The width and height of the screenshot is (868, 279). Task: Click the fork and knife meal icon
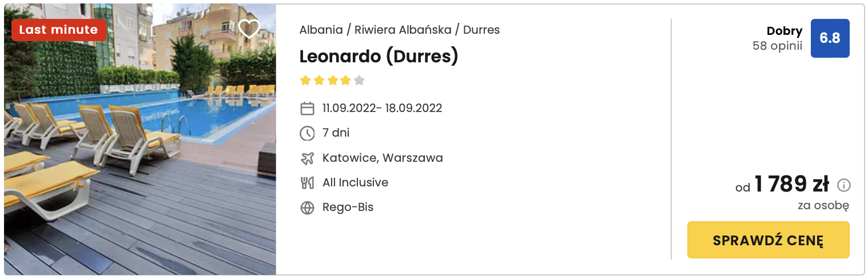307,183
